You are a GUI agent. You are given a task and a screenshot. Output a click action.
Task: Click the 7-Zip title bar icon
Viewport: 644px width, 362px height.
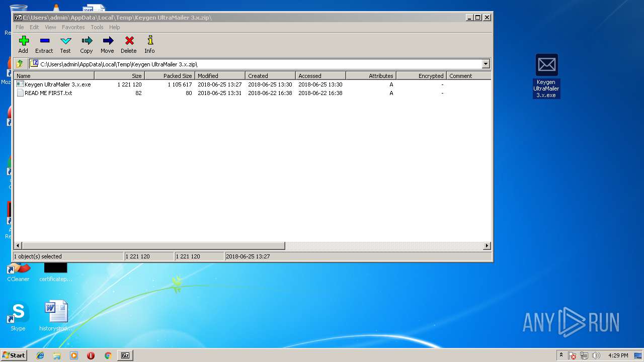pos(18,17)
